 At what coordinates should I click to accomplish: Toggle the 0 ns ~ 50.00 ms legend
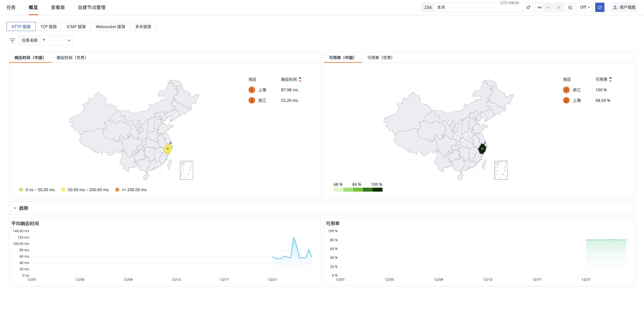(x=37, y=190)
